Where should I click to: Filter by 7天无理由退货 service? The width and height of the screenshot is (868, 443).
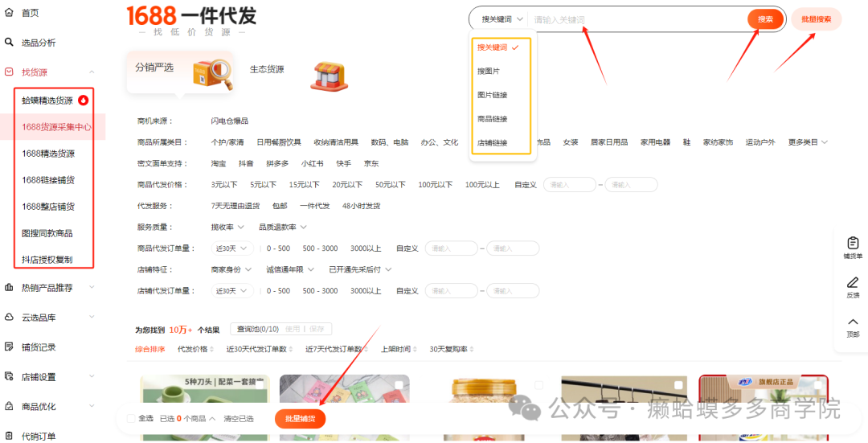click(235, 206)
